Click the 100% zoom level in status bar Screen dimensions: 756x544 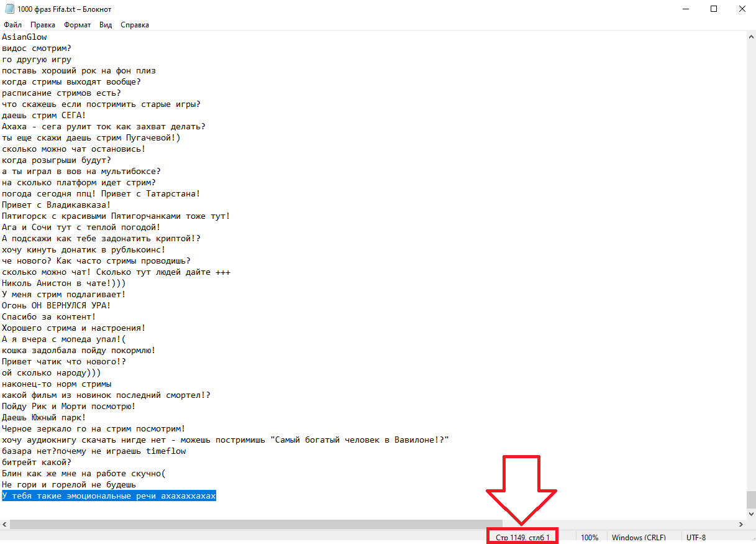coord(590,537)
